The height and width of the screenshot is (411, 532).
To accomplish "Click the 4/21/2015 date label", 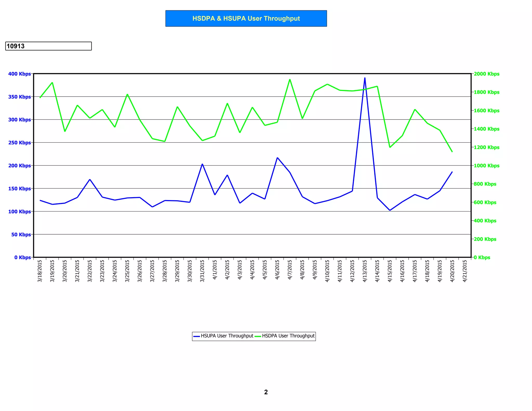I will 465,271.
